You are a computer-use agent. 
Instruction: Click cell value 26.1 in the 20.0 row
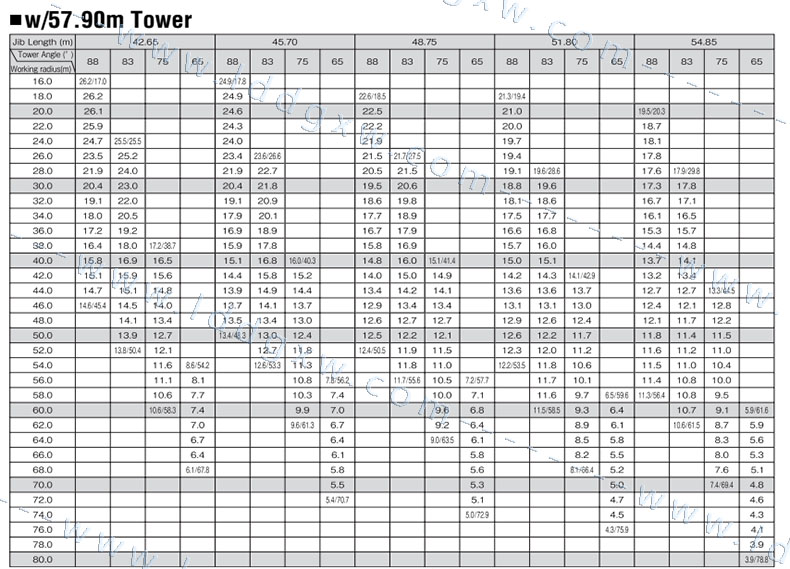click(x=93, y=111)
